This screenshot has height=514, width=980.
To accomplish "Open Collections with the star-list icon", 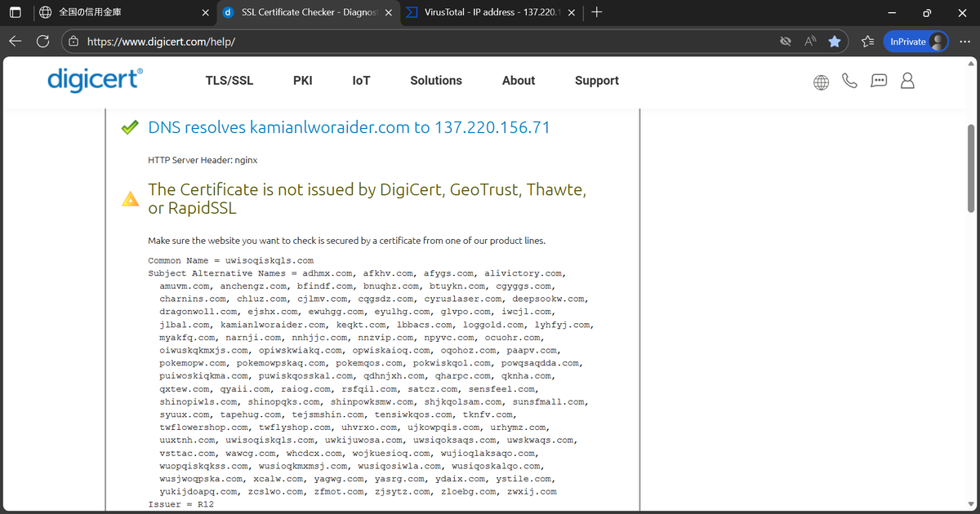I will point(868,40).
